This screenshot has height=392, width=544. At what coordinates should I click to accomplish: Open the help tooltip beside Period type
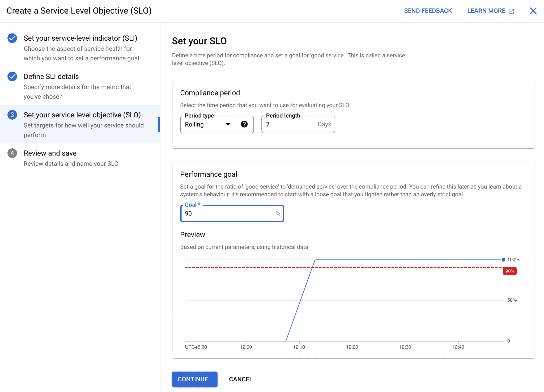244,124
